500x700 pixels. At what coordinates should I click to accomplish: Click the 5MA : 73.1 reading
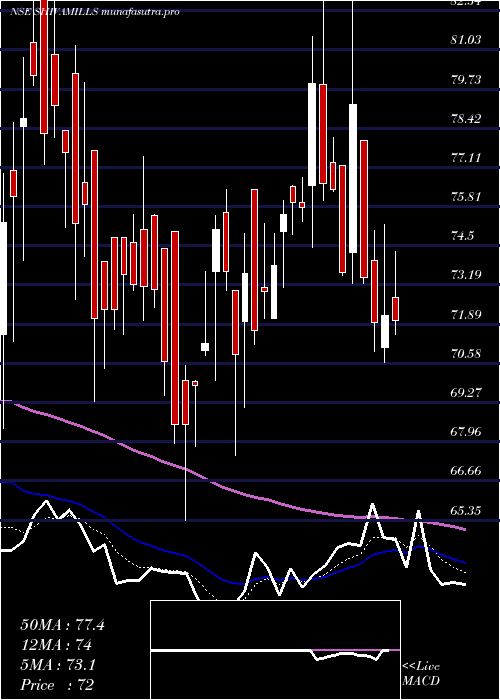click(58, 666)
